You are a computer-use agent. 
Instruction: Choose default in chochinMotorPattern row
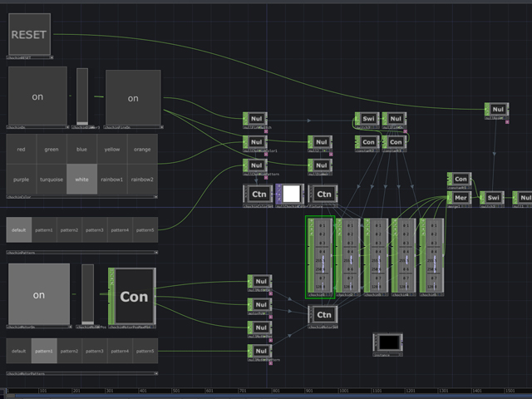click(18, 351)
